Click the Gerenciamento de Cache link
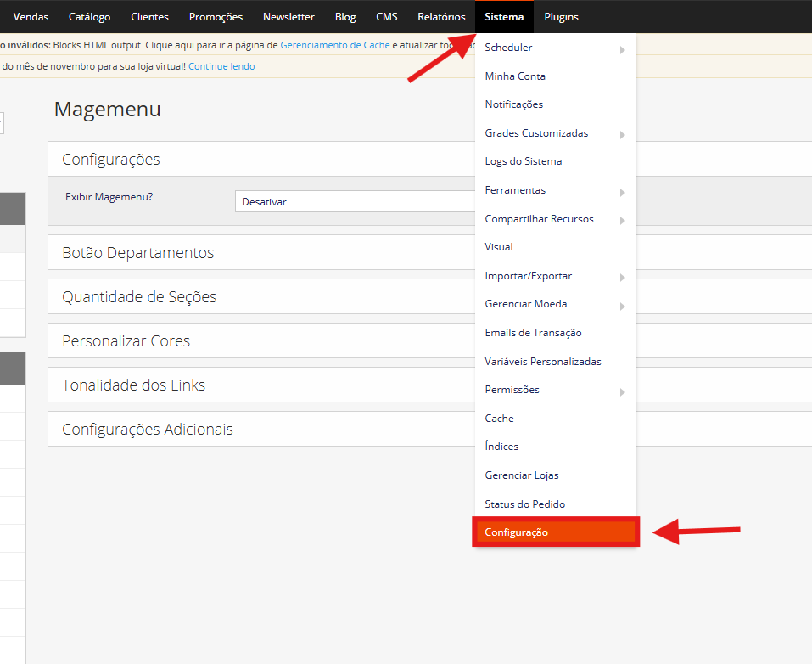This screenshot has width=812, height=664. (334, 45)
